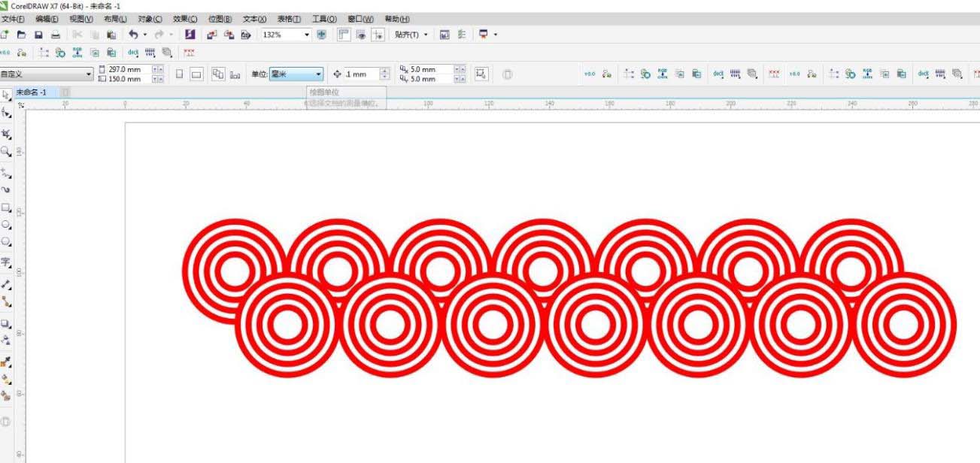Click the Import icon
The height and width of the screenshot is (463, 980).
click(x=211, y=35)
